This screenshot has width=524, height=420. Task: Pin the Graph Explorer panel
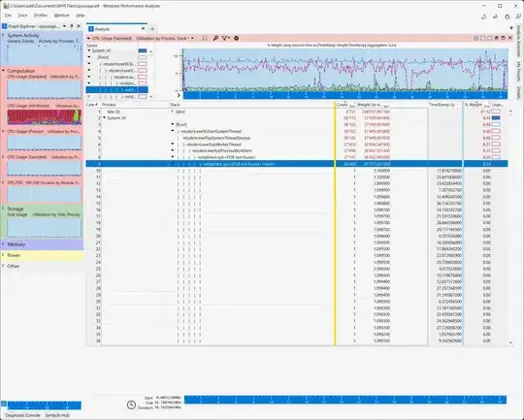pos(72,26)
